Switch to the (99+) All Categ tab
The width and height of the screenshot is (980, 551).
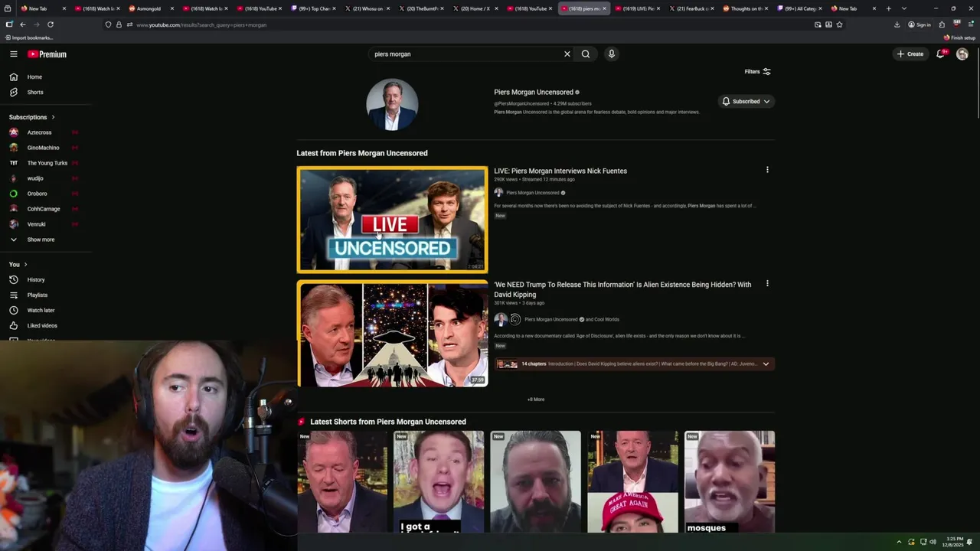click(799, 8)
